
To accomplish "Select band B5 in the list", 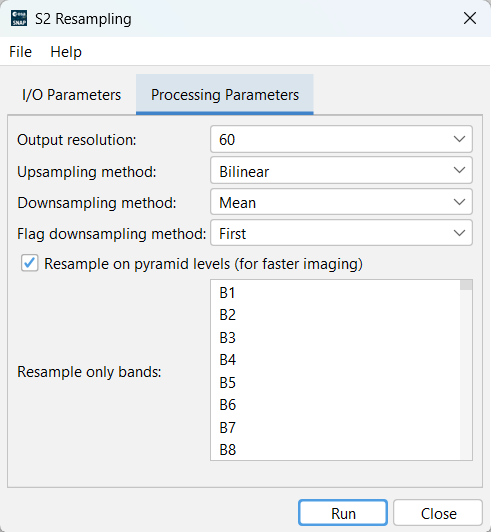I will 335,382.
